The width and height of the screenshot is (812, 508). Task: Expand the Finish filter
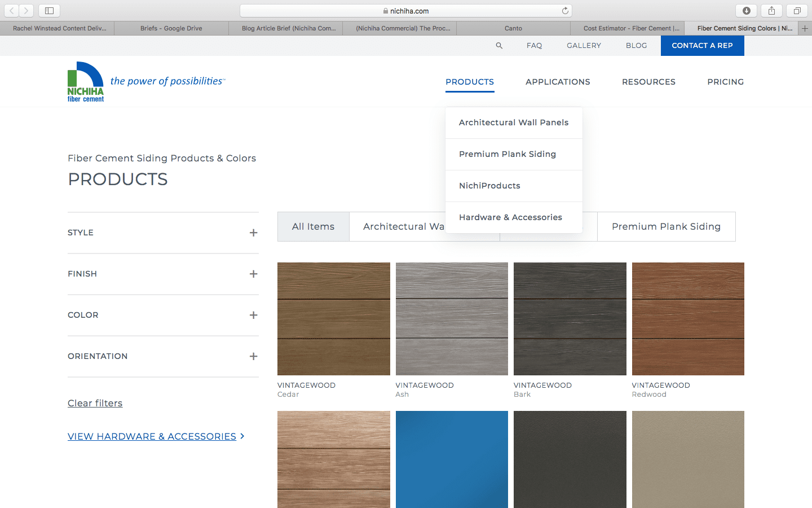click(163, 274)
